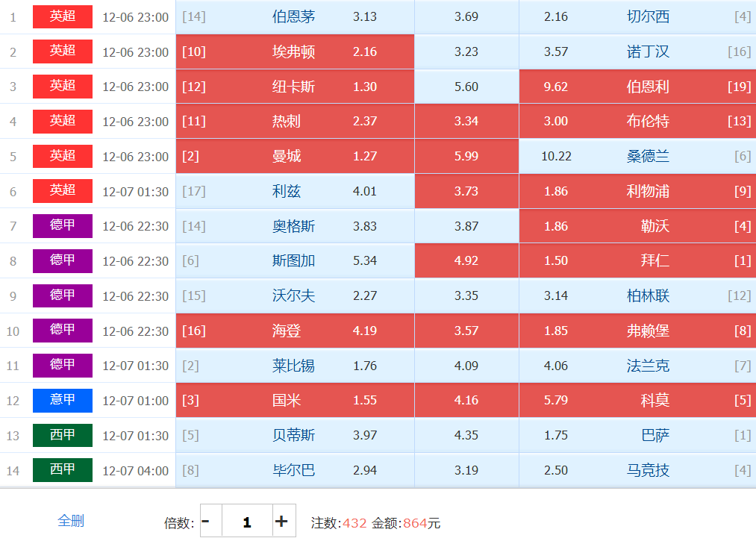Unselect the 4.16 draw odds in the 国米 match
Image resolution: width=756 pixels, height=538 pixels.
(466, 400)
